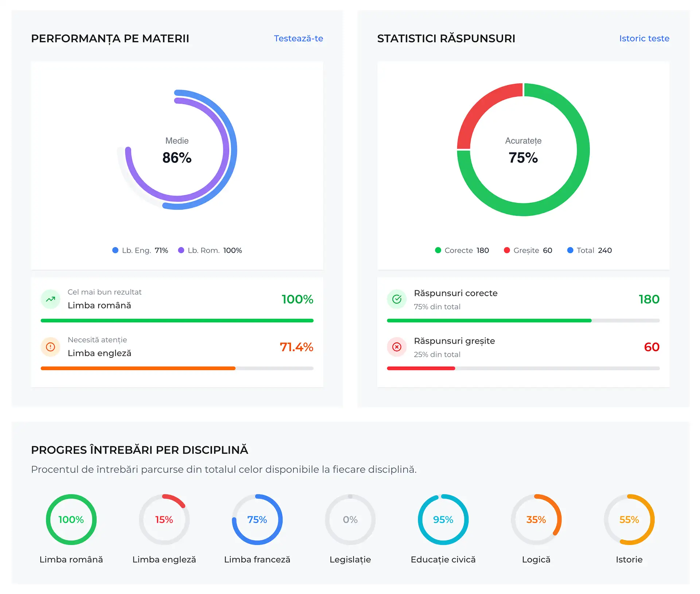The height and width of the screenshot is (594, 700).
Task: Click the PERFORMANȚA PE MATERII heading
Action: pyautogui.click(x=110, y=39)
